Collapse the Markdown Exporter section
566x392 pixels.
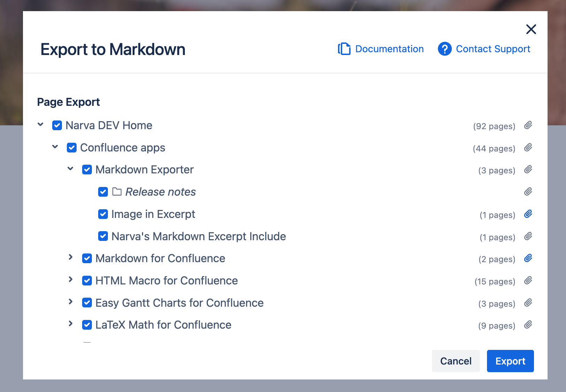coord(71,169)
